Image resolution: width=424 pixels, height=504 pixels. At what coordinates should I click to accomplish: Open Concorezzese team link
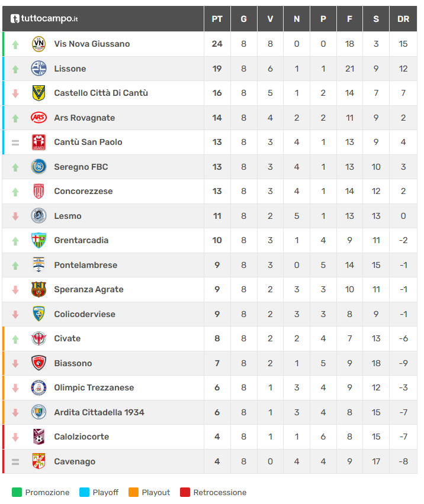pyautogui.click(x=83, y=191)
